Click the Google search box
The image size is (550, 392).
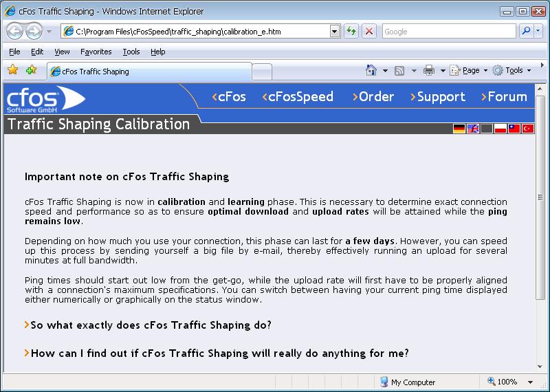[x=449, y=32]
